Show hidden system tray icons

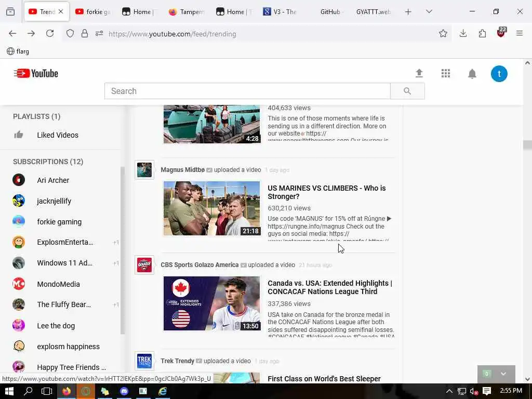click(x=449, y=391)
